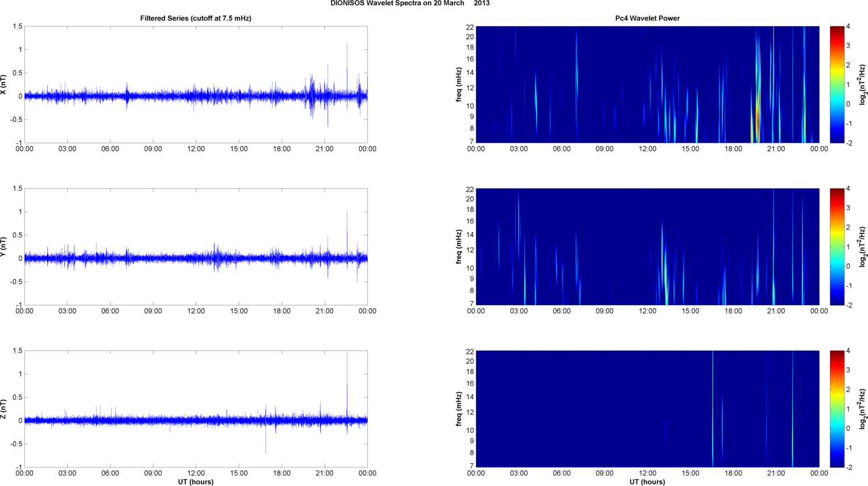Click the "12:00" tick under the X filtered series

pyautogui.click(x=196, y=149)
